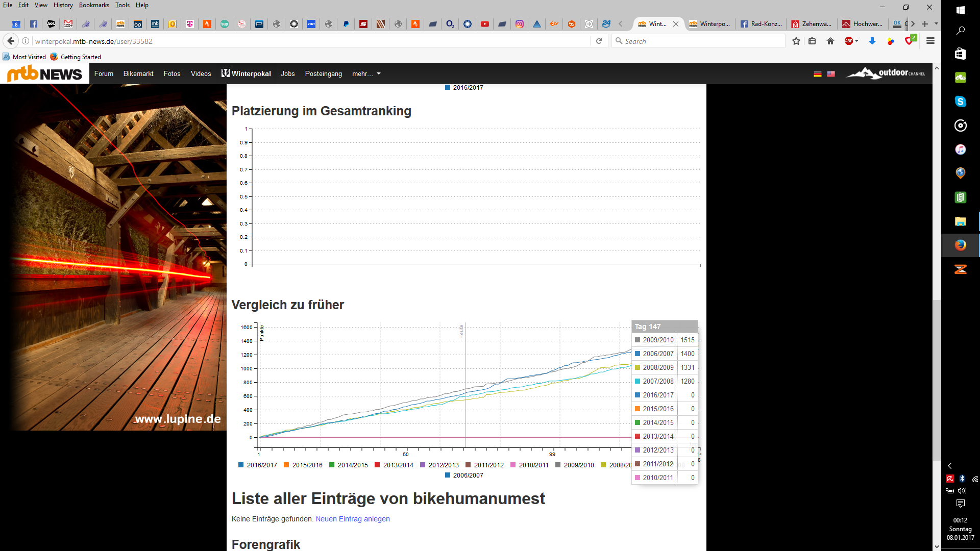
Task: Open the Bikemarkt navigation link
Action: tap(138, 74)
